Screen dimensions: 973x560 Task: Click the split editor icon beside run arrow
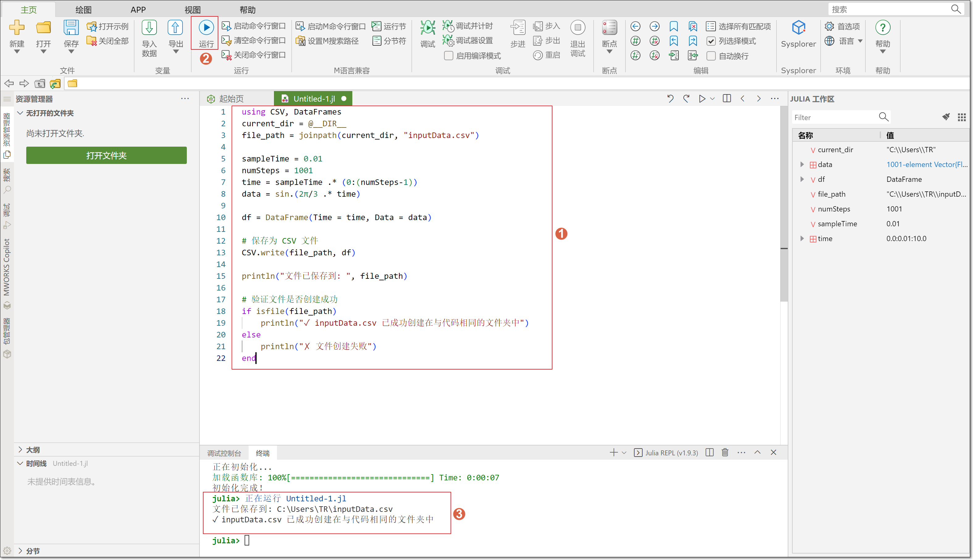point(727,98)
